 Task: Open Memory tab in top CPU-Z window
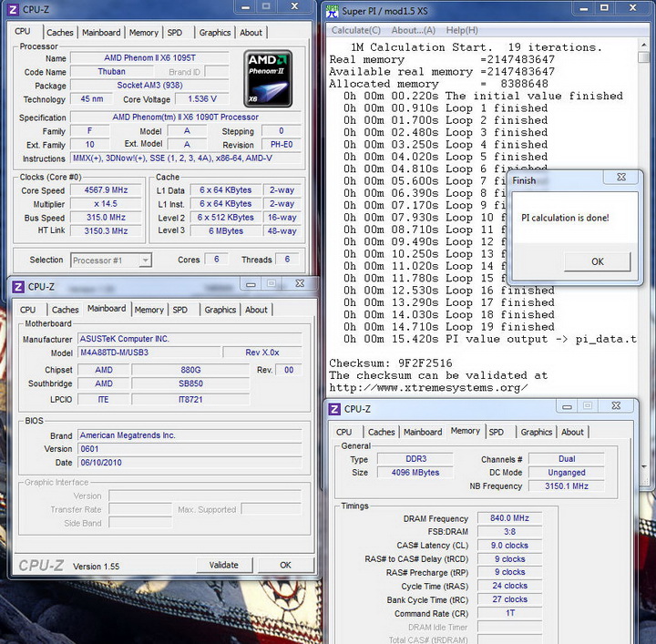pos(144,33)
